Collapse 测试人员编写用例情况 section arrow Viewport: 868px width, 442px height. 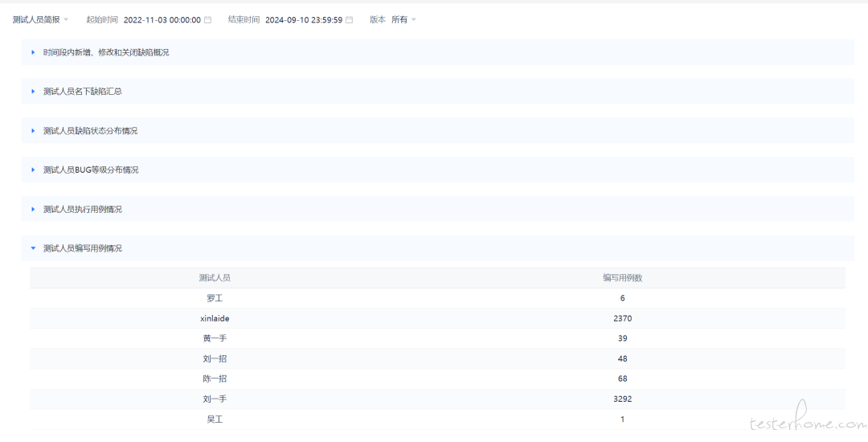tap(33, 249)
